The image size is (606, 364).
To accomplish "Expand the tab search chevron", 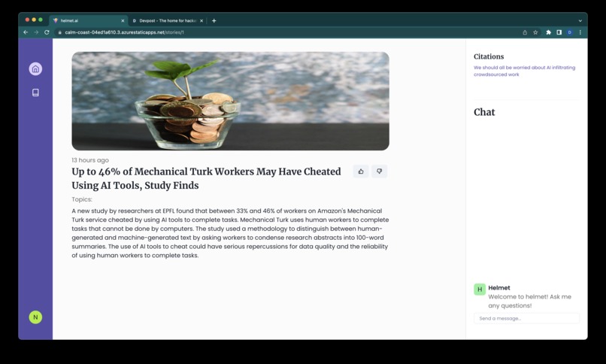I will click(580, 21).
